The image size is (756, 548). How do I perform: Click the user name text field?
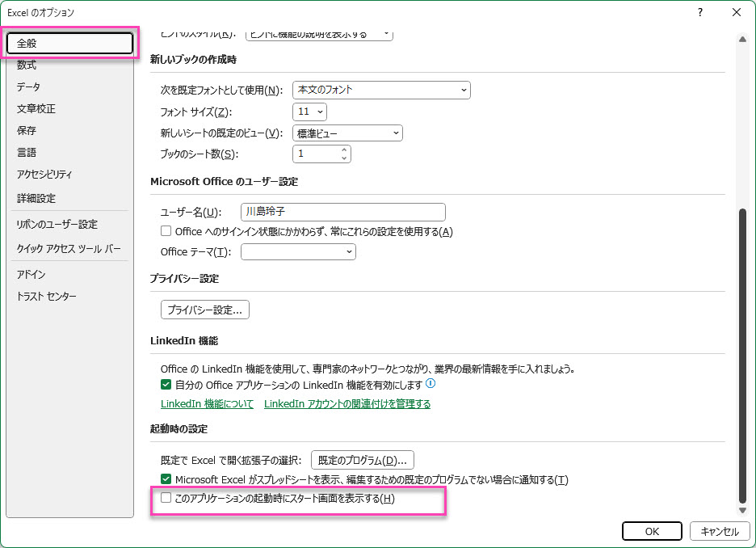tap(343, 212)
